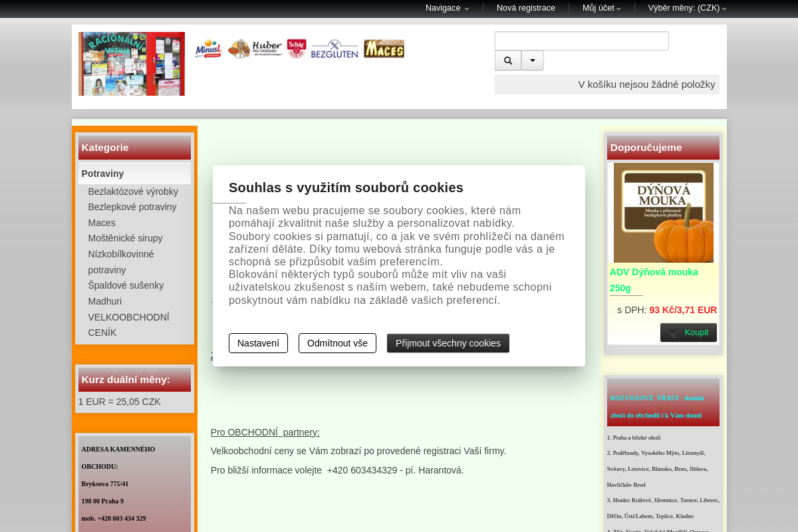Select the Potraviny category
Viewport: 798px width, 532px height.
coord(134,174)
